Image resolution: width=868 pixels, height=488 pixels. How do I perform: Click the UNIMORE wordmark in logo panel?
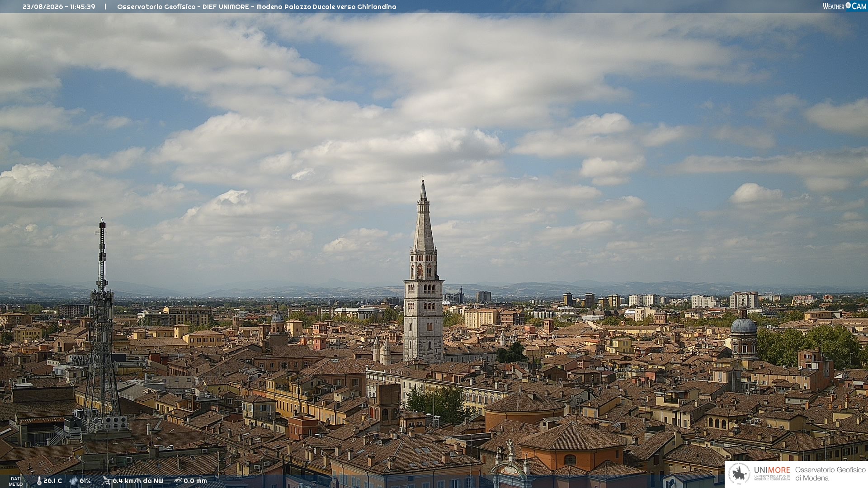click(x=772, y=470)
